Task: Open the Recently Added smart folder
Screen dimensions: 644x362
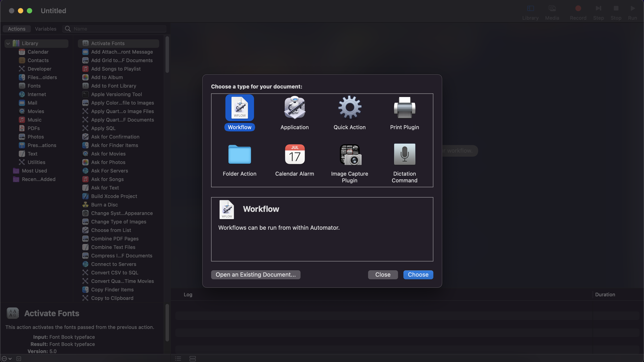Action: point(38,179)
